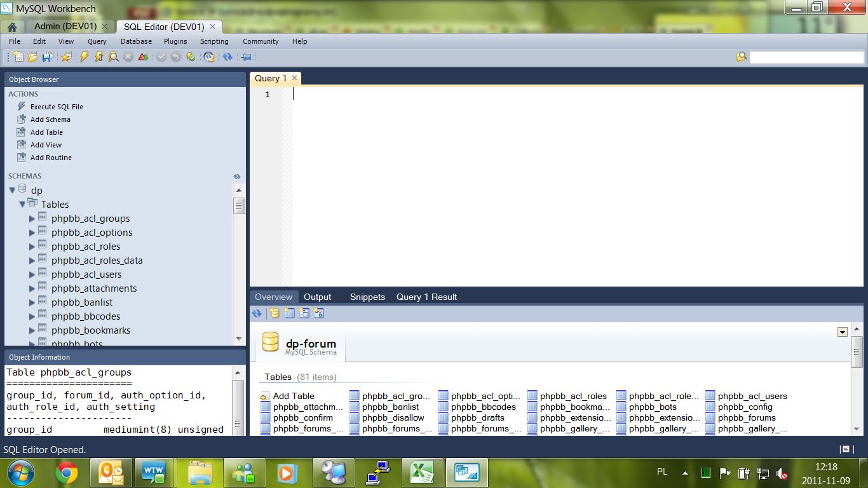
Task: Click the blue pushpin toolbar icon
Action: [246, 57]
